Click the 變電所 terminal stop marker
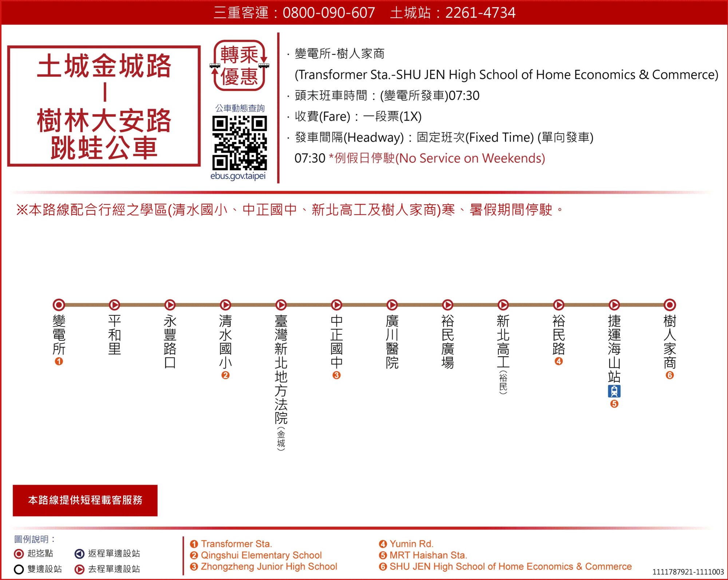728x580 pixels. point(59,304)
